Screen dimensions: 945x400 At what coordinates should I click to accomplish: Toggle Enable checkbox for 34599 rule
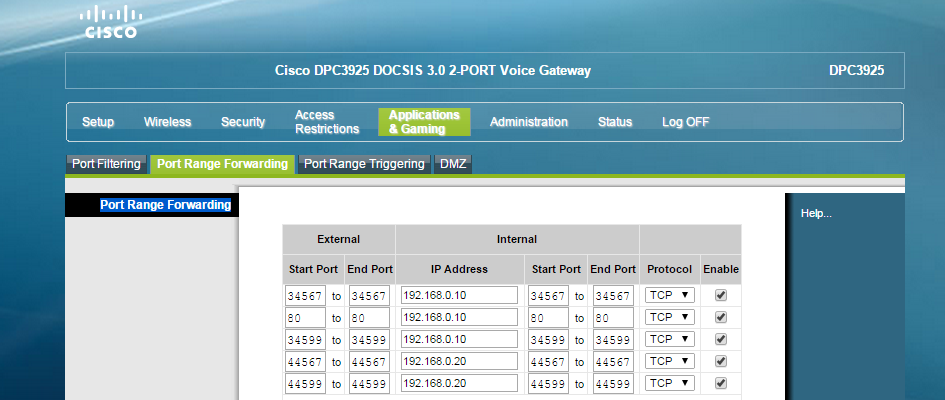(721, 339)
